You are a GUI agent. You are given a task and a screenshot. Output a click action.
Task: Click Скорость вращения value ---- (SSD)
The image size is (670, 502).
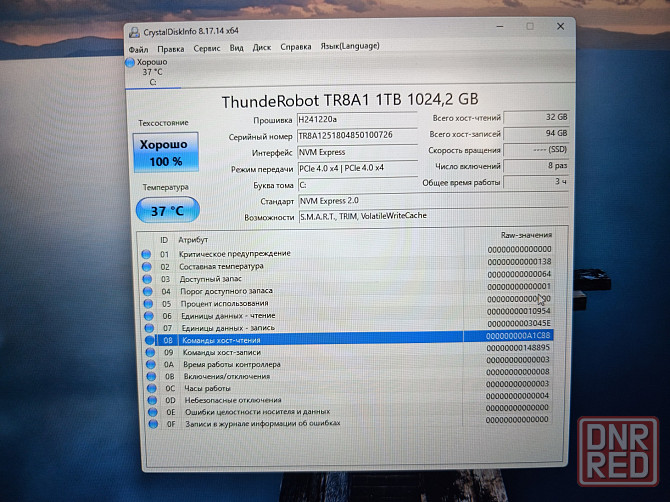coord(536,150)
